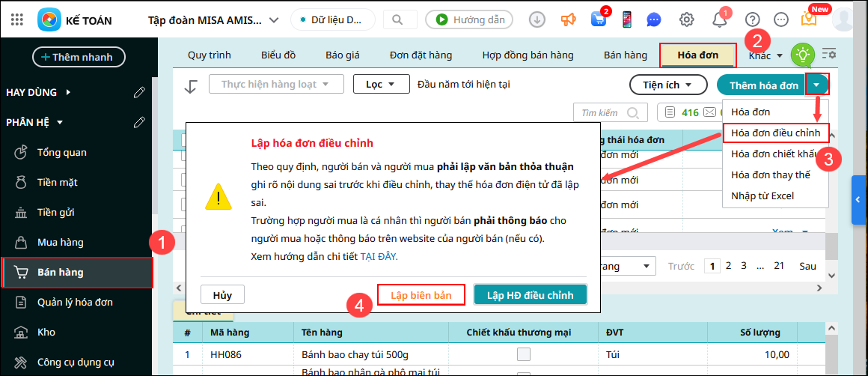The height and width of the screenshot is (376, 868).
Task: Select Hóa đơn điều chỉnh menu option
Action: tap(775, 133)
